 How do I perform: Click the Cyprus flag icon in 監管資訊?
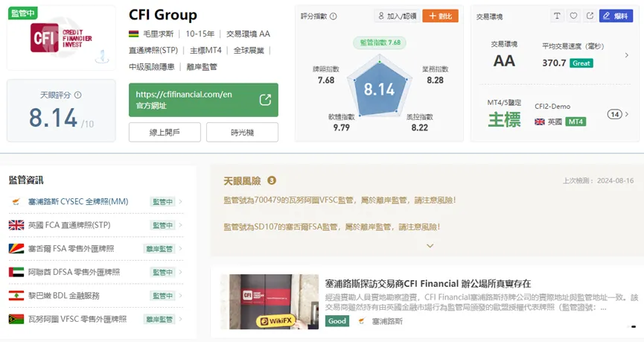tap(16, 201)
